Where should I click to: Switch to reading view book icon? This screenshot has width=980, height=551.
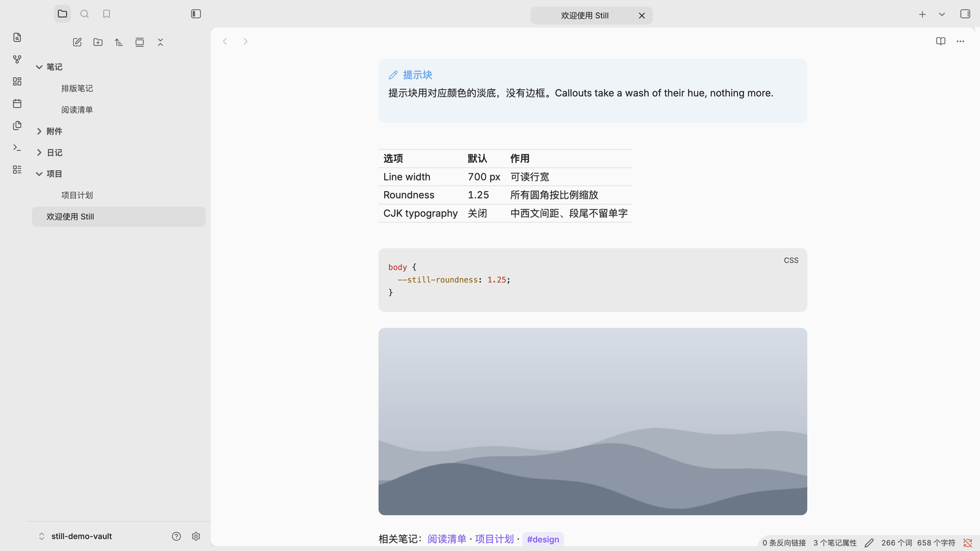click(x=941, y=41)
